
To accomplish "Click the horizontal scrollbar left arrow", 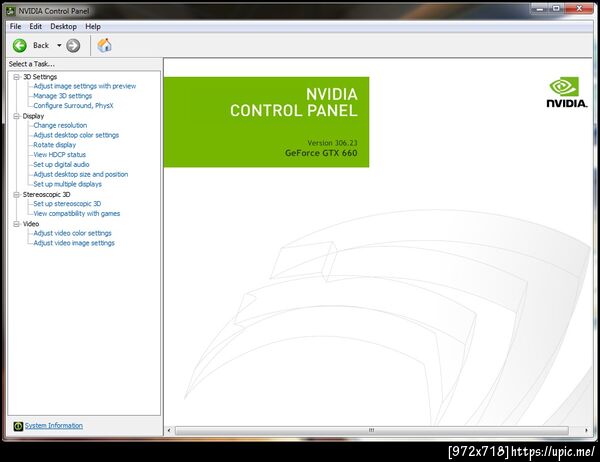I will 169,430.
